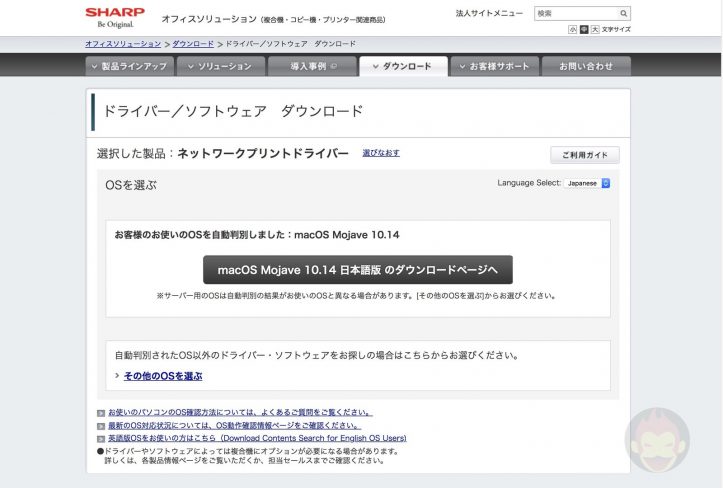Open お問い合わせ tab
This screenshot has width=723, height=488.
586,66
